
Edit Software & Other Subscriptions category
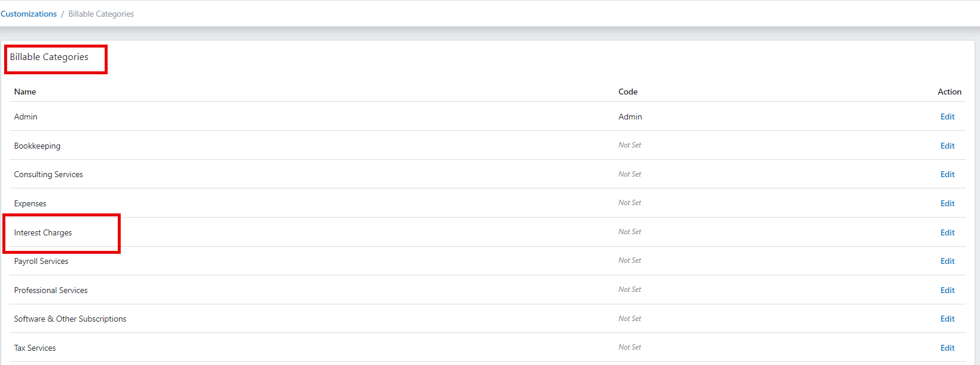click(x=947, y=319)
